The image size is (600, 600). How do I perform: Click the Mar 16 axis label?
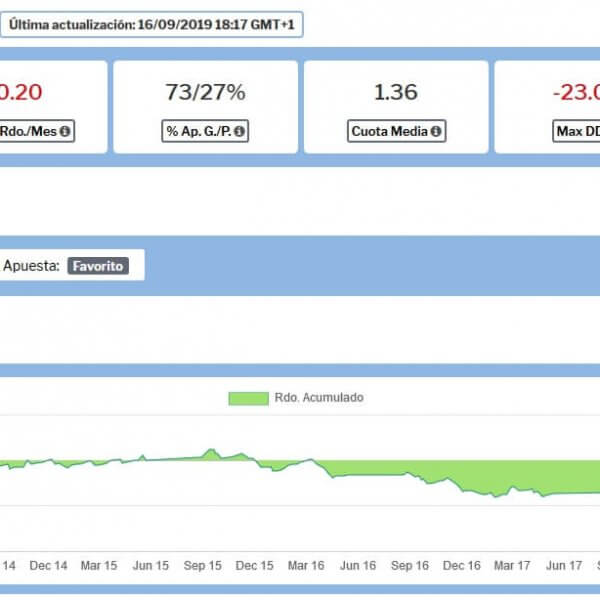pos(306,566)
